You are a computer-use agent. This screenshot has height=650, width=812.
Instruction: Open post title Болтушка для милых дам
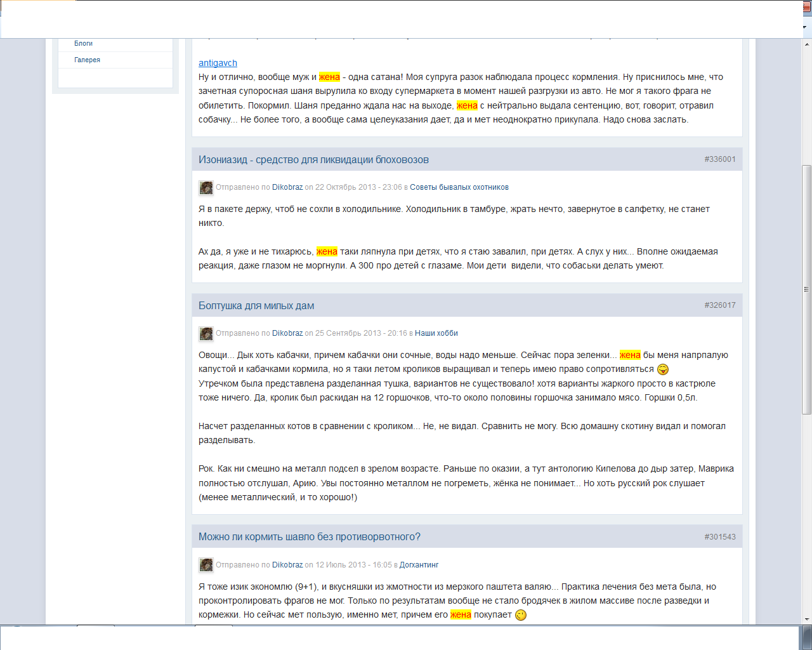click(x=256, y=306)
